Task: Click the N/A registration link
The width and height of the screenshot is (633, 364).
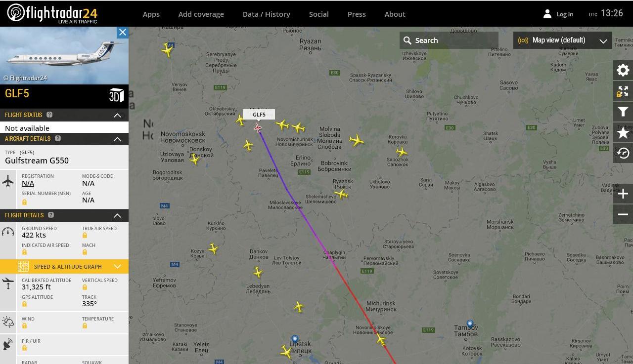Action: [28, 183]
